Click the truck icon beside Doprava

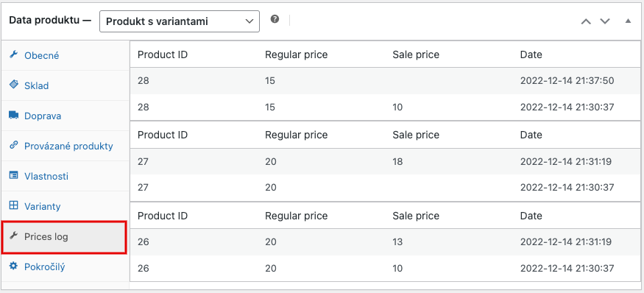coord(13,115)
